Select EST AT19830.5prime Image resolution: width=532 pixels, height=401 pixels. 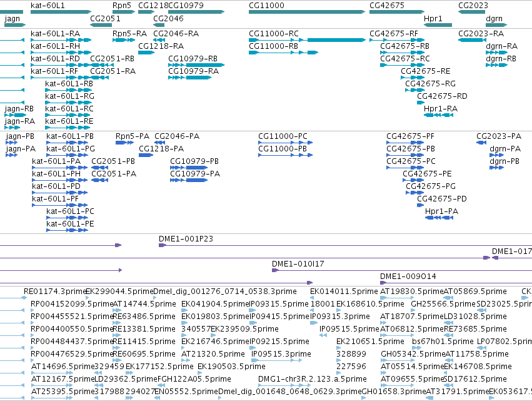(411, 292)
